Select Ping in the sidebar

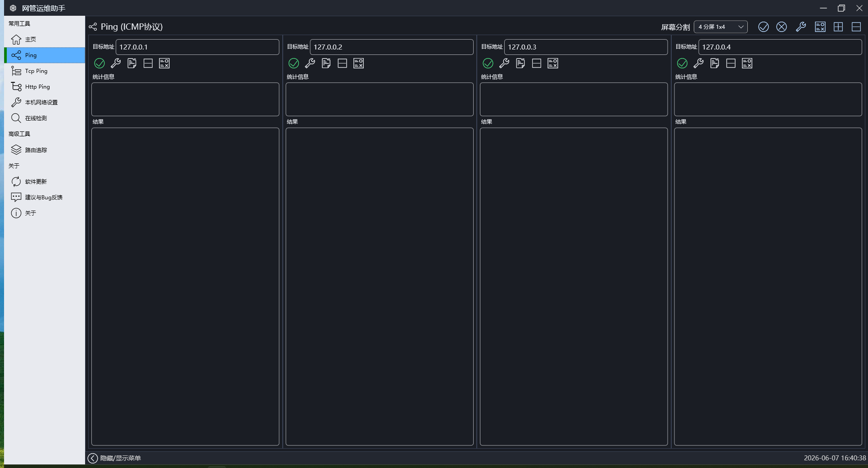[x=45, y=55]
